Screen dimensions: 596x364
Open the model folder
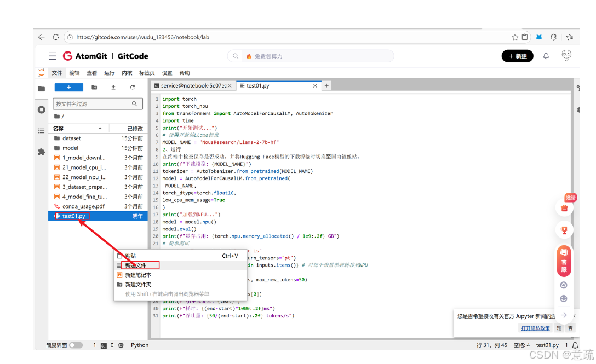[x=98, y=148]
